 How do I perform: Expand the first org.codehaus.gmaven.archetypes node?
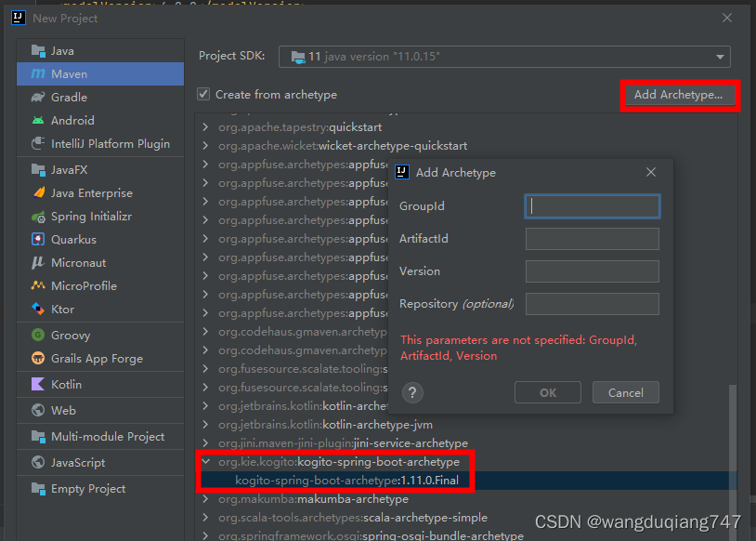click(x=206, y=332)
